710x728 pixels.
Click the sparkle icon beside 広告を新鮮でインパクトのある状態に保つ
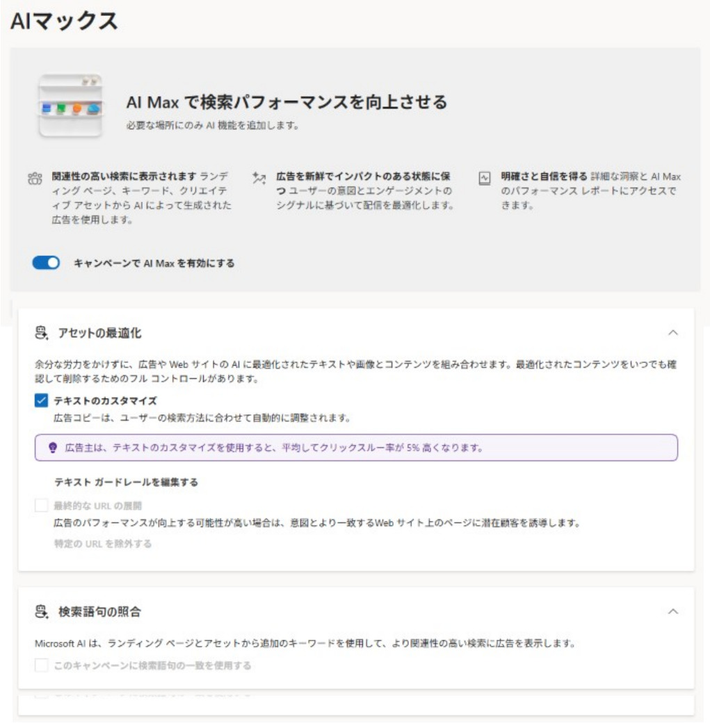coord(259,177)
